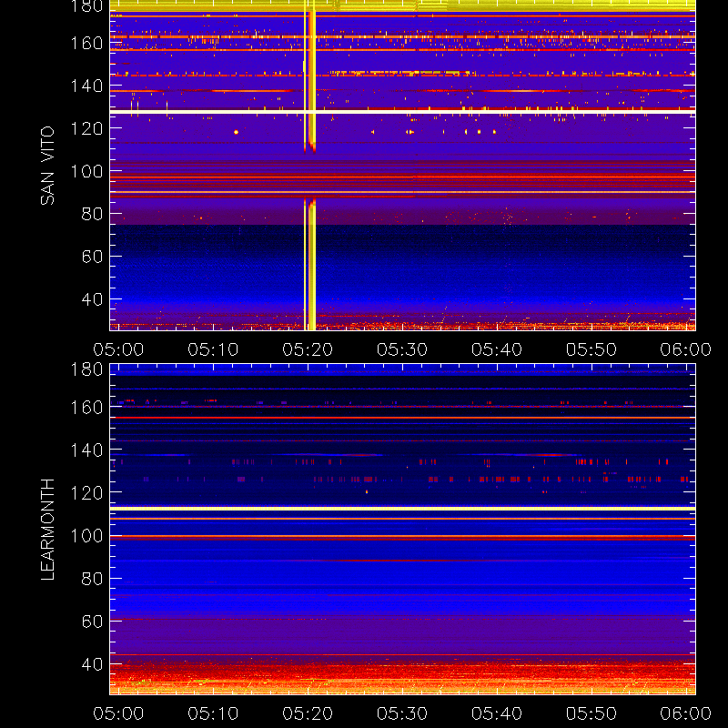This screenshot has height=728, width=728.
Task: Click 05:20 time label under Learmonth plot
Action: click(308, 713)
